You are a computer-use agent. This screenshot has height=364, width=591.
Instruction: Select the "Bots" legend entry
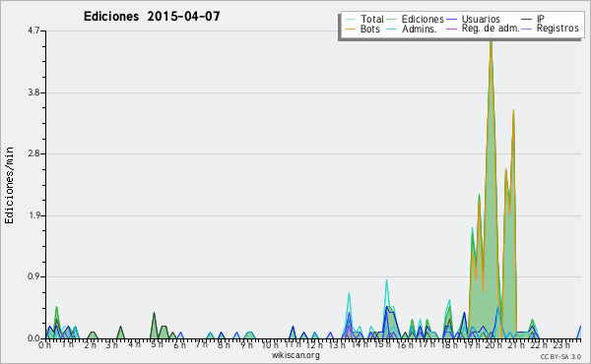(362, 29)
